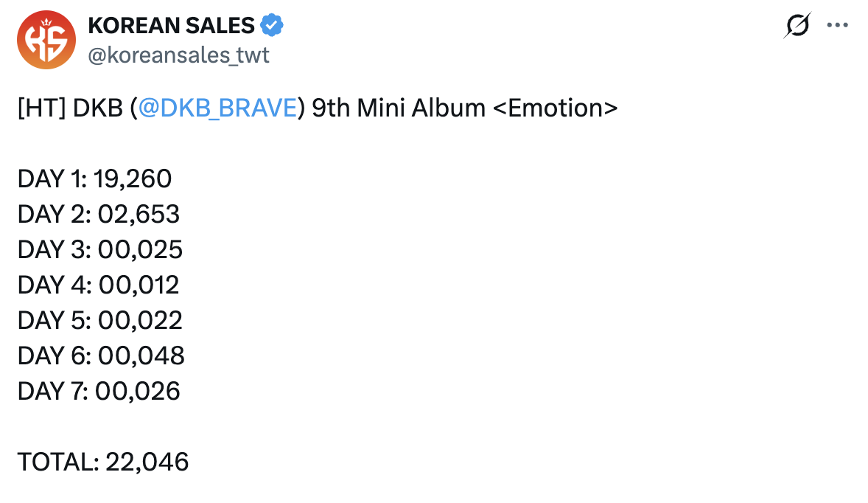Screen dimensions: 868x503
Task: Click the 9th Mini Album text
Action: tap(399, 108)
